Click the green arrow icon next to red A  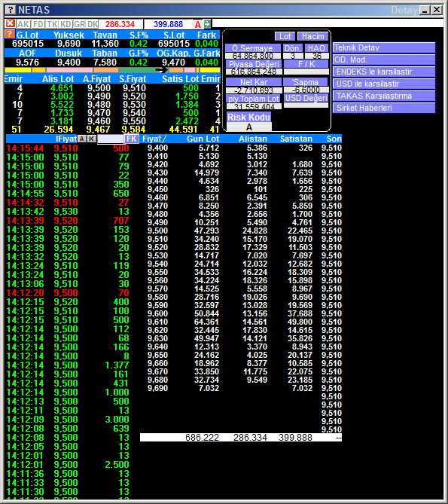pos(207,24)
